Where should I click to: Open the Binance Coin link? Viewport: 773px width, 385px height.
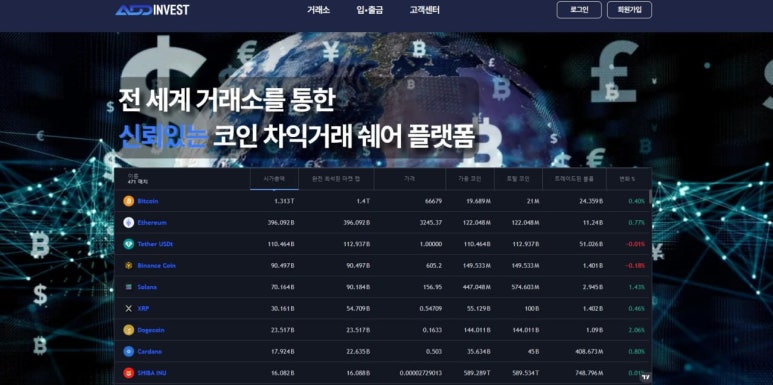pyautogui.click(x=156, y=266)
